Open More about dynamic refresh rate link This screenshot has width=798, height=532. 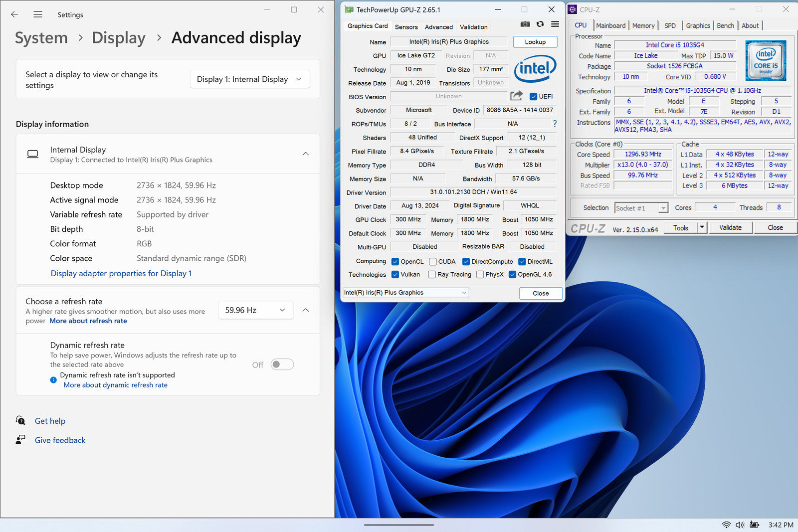coord(116,385)
